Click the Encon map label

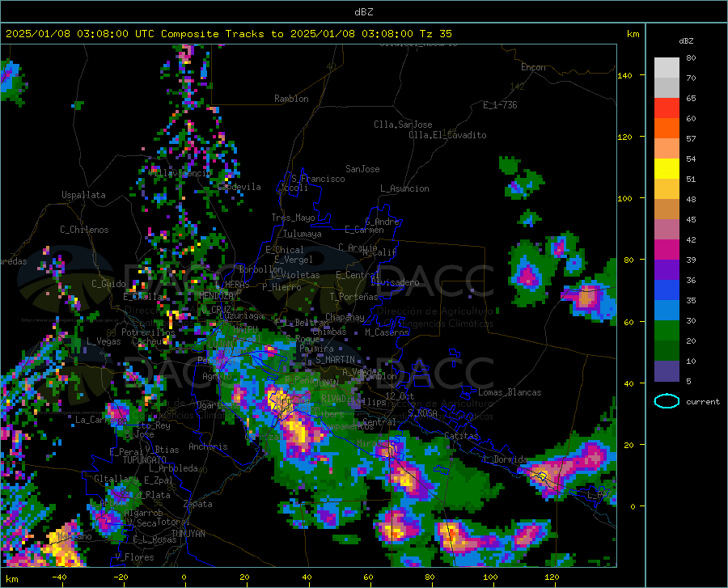click(534, 67)
